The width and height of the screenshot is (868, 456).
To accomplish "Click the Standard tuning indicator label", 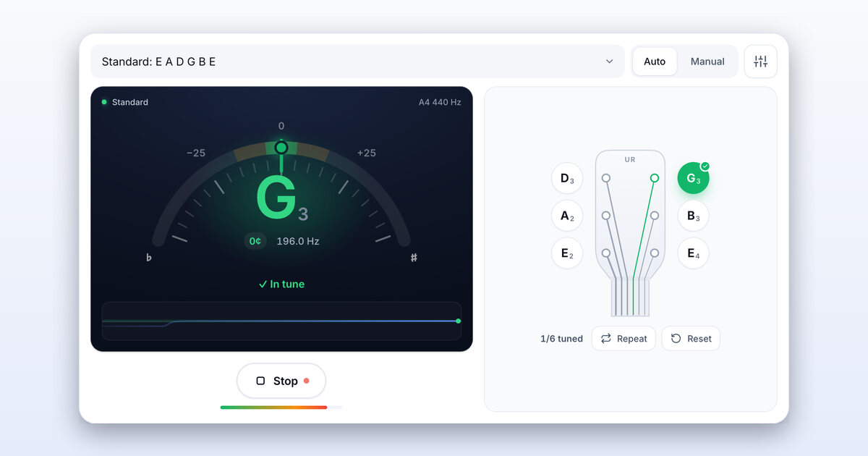I will (x=125, y=102).
